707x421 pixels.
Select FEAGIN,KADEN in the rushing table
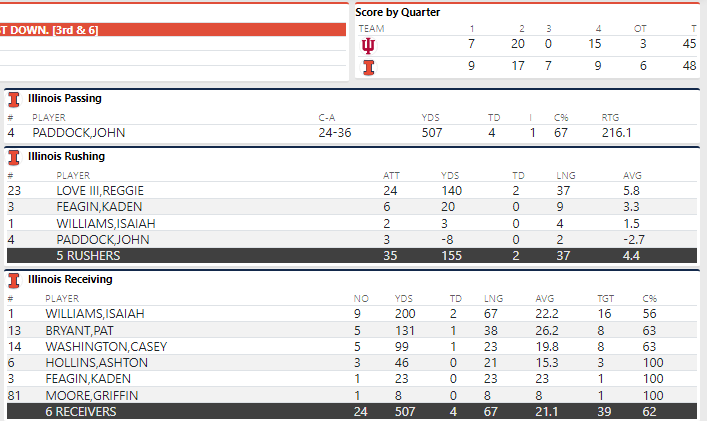click(91, 206)
